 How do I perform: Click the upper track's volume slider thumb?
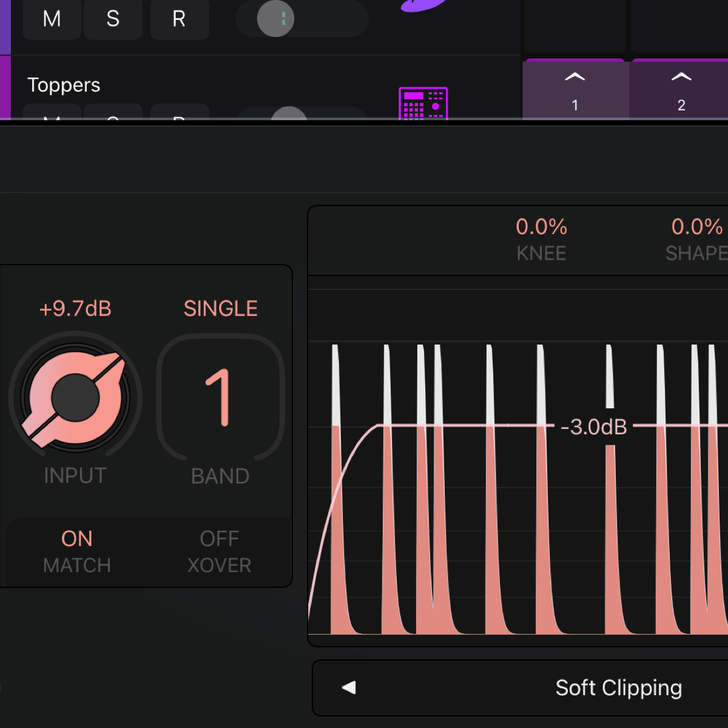click(x=275, y=19)
